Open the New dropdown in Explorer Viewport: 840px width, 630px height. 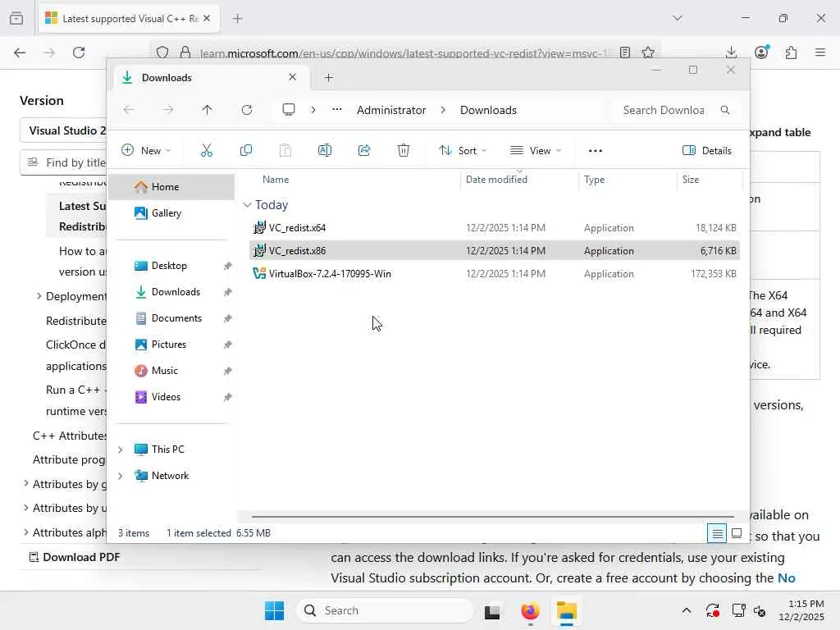[x=146, y=151]
